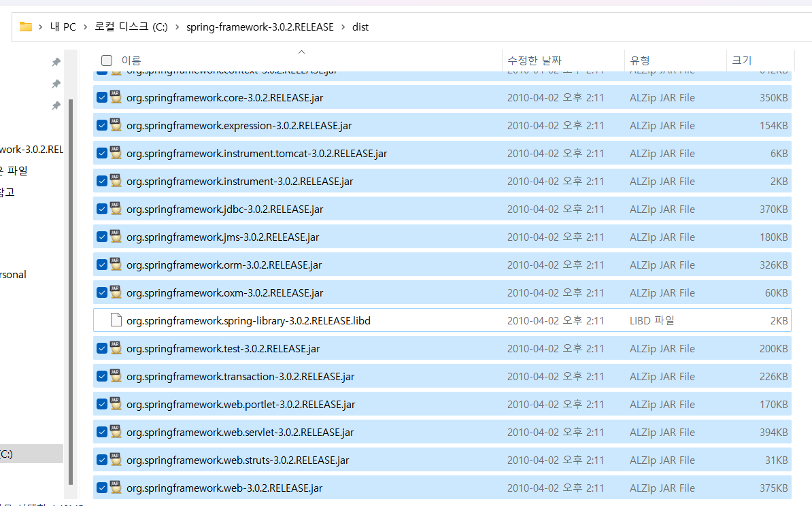
Task: Uncheck the web.servlet jar checkbox
Action: [102, 432]
